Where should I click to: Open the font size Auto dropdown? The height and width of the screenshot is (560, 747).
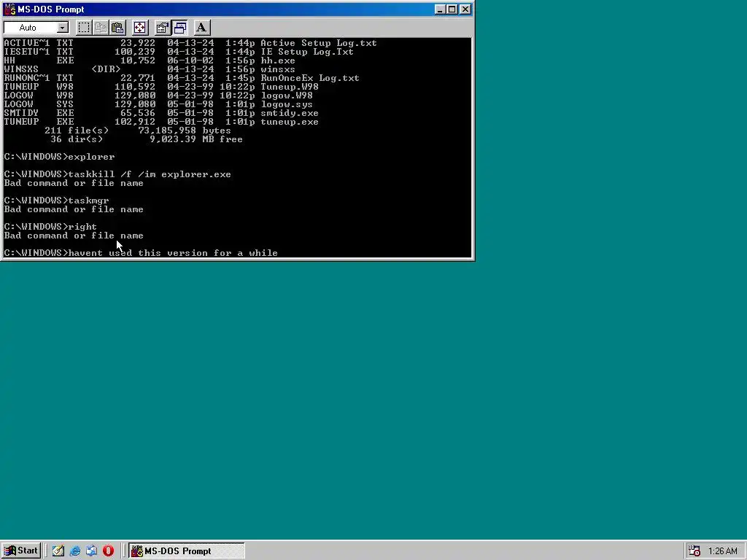pos(63,28)
